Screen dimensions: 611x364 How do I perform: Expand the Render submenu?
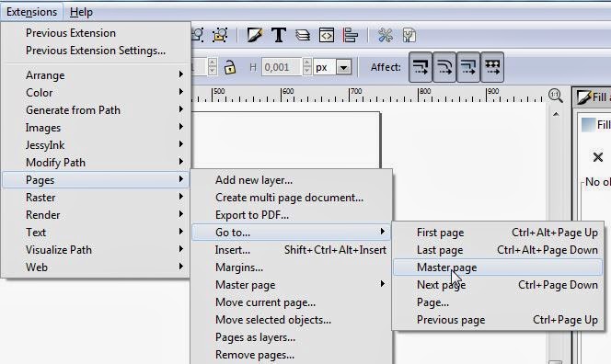[x=96, y=215]
